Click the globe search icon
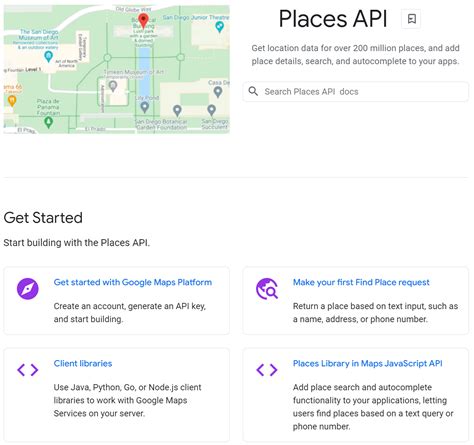 pos(267,289)
